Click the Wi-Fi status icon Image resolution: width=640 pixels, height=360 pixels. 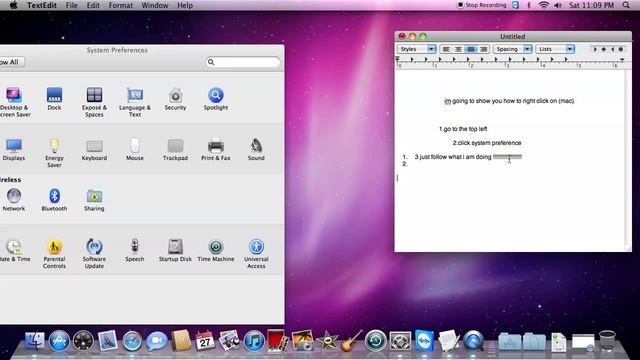(x=543, y=5)
